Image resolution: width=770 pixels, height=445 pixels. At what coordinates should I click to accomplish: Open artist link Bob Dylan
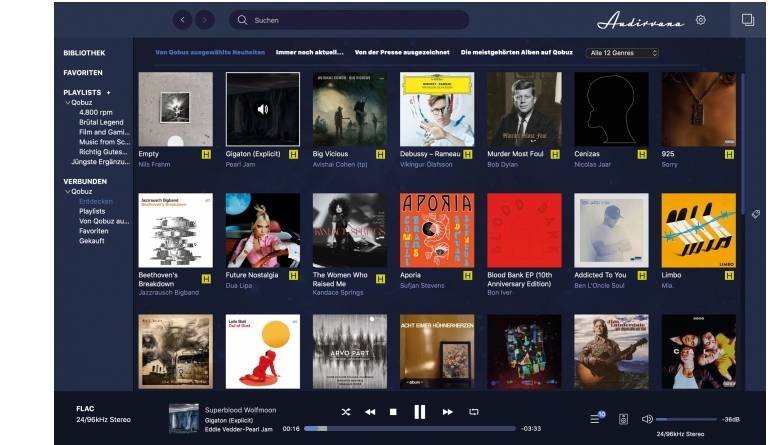coord(502,165)
